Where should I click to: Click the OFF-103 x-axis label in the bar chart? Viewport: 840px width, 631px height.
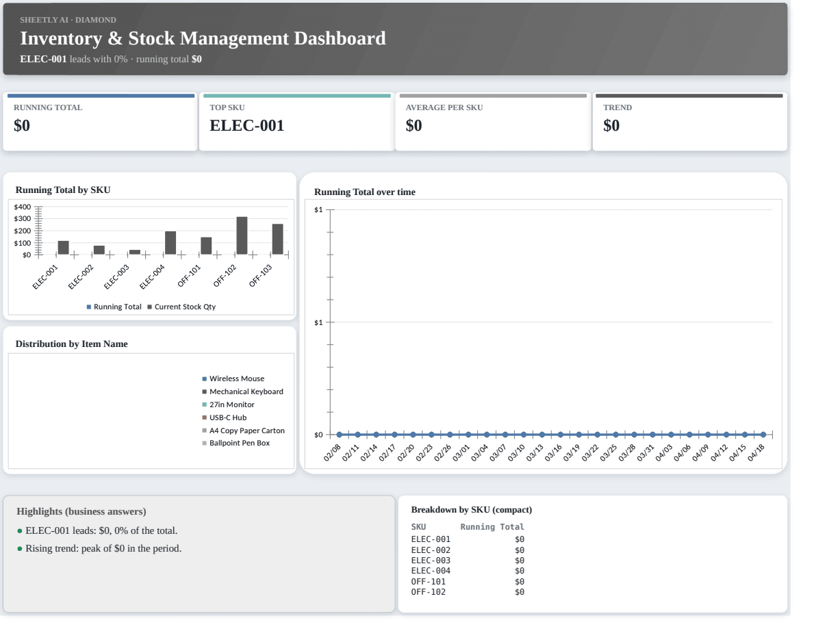[261, 275]
